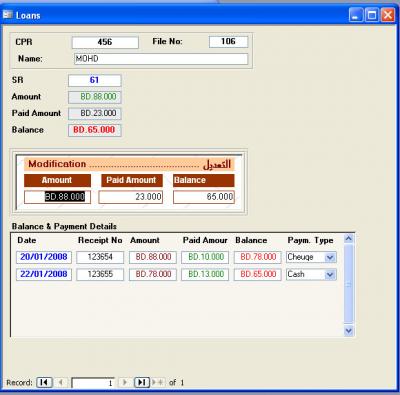The height and width of the screenshot is (395, 400).
Task: Select receipt number 123654
Action: pyautogui.click(x=100, y=257)
